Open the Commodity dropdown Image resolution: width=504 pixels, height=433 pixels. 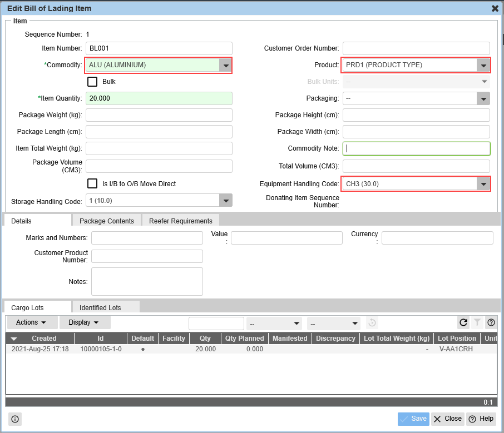tap(226, 65)
